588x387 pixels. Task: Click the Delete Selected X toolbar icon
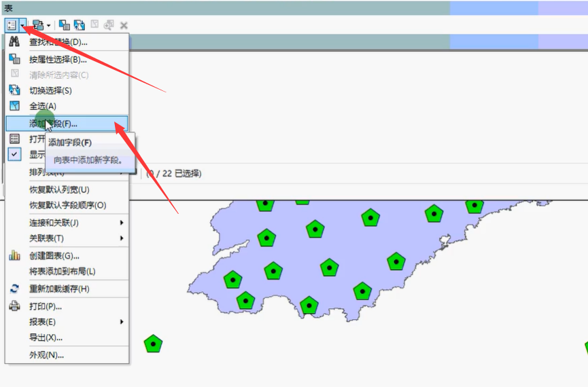pos(124,26)
